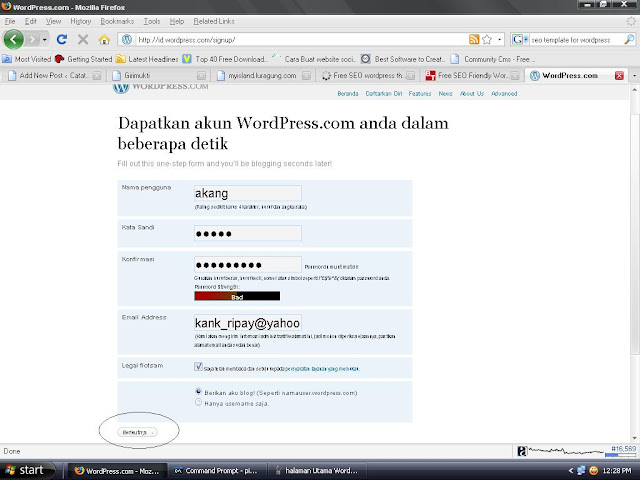Click the orange RSS feed icon
The height and width of the screenshot is (480, 640).
point(474,40)
